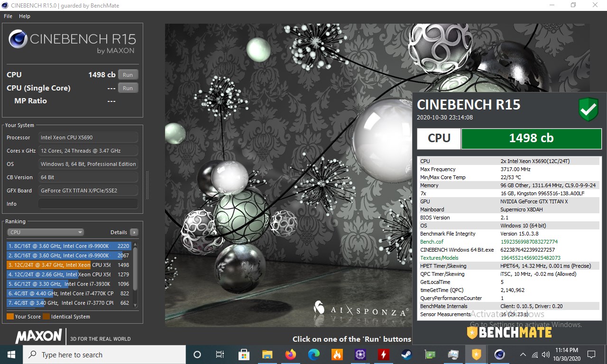This screenshot has width=607, height=364.
Task: Show hidden system tray icons
Action: pyautogui.click(x=523, y=355)
